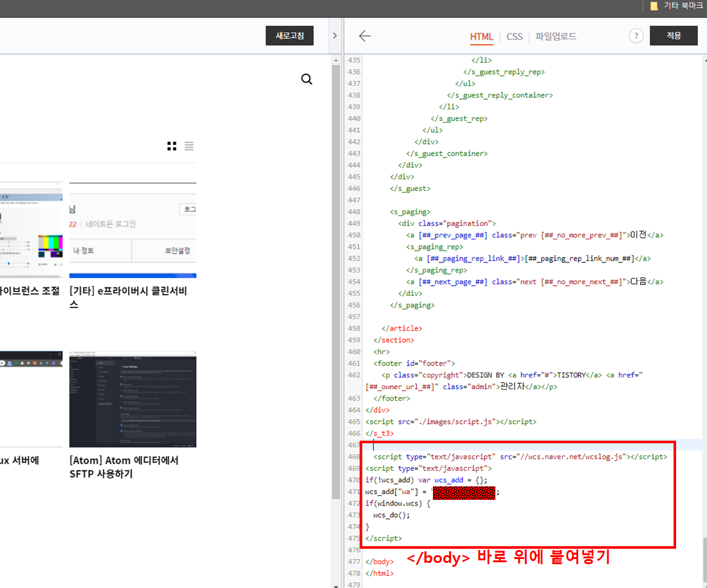This screenshot has height=588, width=707.
Task: Click the preview scrollbar up arrow
Action: tap(336, 60)
